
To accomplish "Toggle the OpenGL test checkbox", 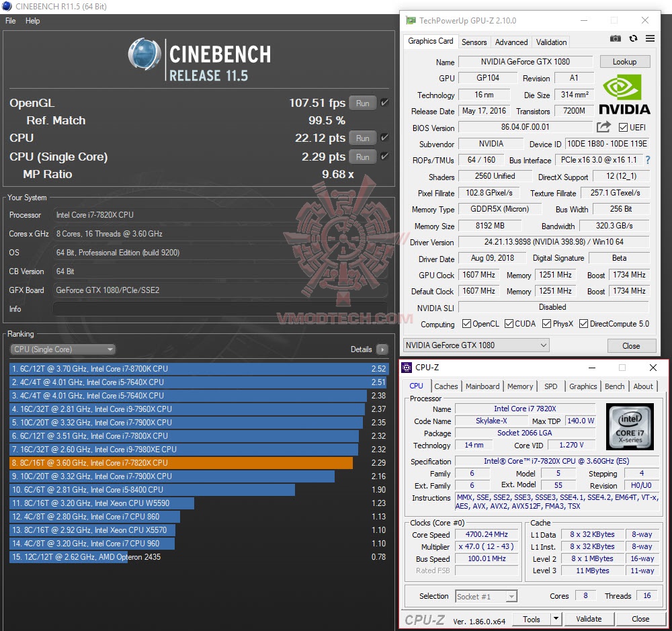I will pyautogui.click(x=384, y=102).
